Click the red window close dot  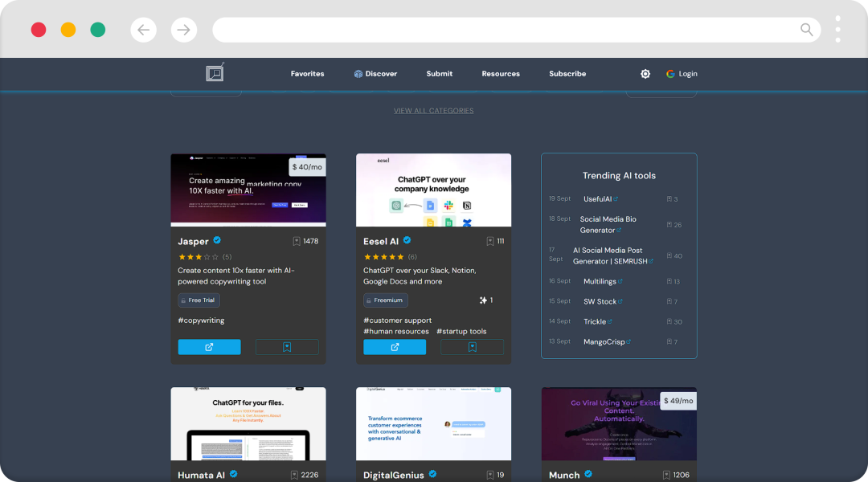pos(39,30)
